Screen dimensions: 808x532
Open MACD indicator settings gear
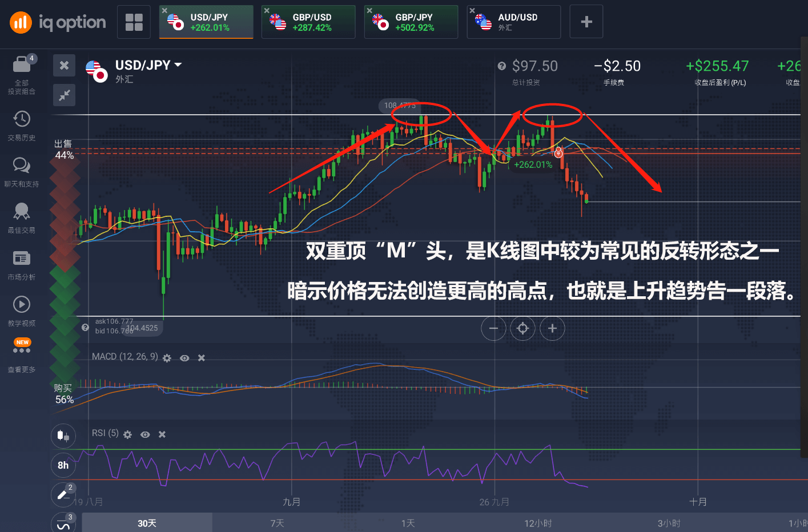[x=167, y=358]
